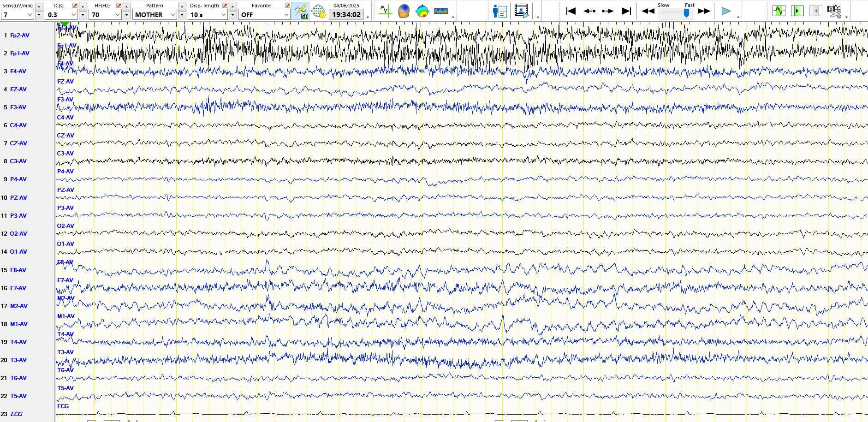
Task: Open the TC(s) dropdown showing 0.3
Action: click(61, 15)
